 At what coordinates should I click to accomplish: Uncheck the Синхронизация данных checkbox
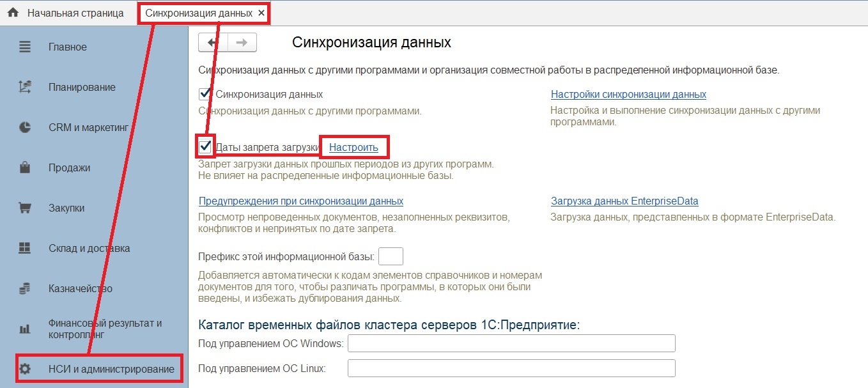205,94
